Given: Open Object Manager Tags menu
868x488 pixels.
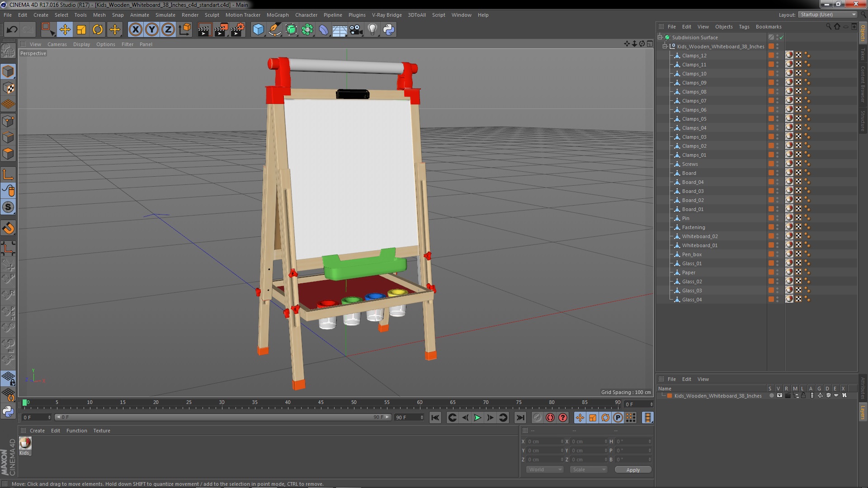Looking at the screenshot, I should (x=744, y=27).
